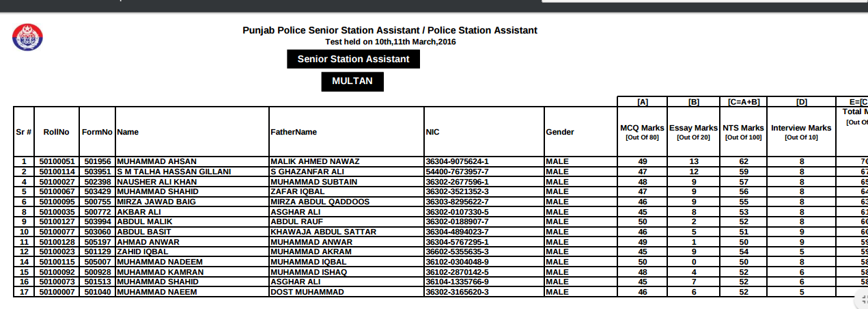
Task: Click the document title about Punjab Police
Action: point(390,31)
